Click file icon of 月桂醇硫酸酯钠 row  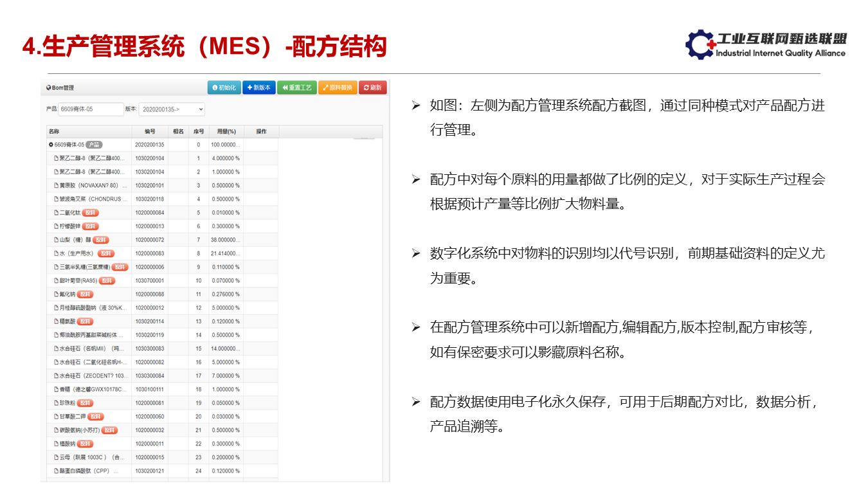click(57, 308)
